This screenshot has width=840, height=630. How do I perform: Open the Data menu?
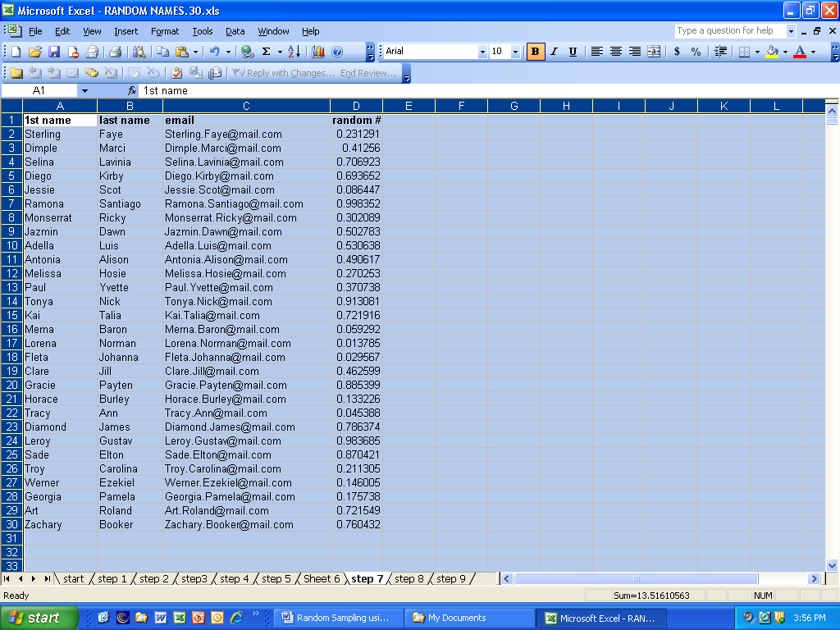click(x=235, y=31)
